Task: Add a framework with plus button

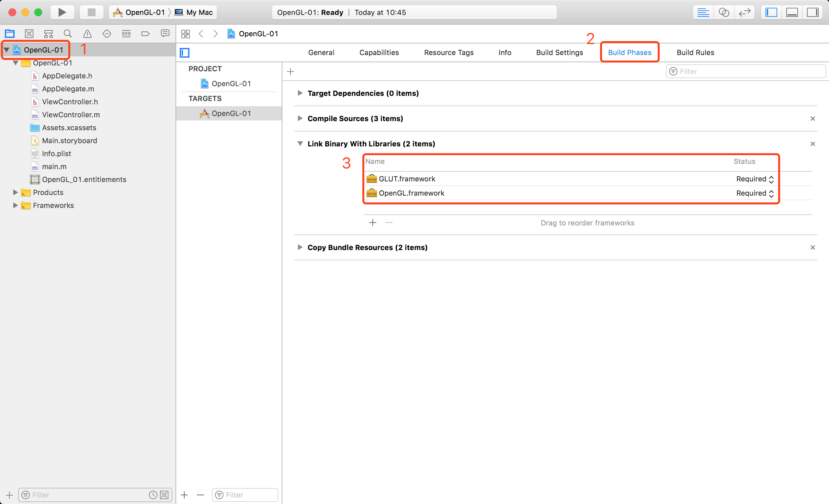Action: (x=372, y=223)
